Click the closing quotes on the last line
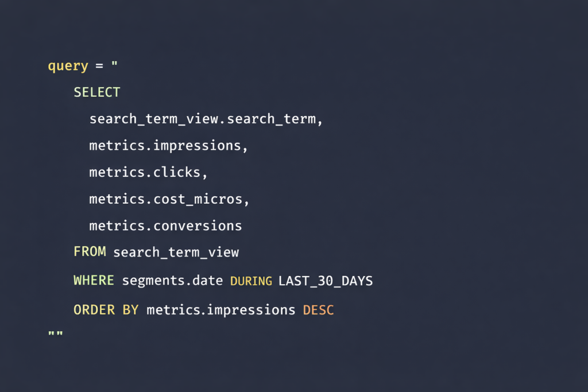 point(55,334)
